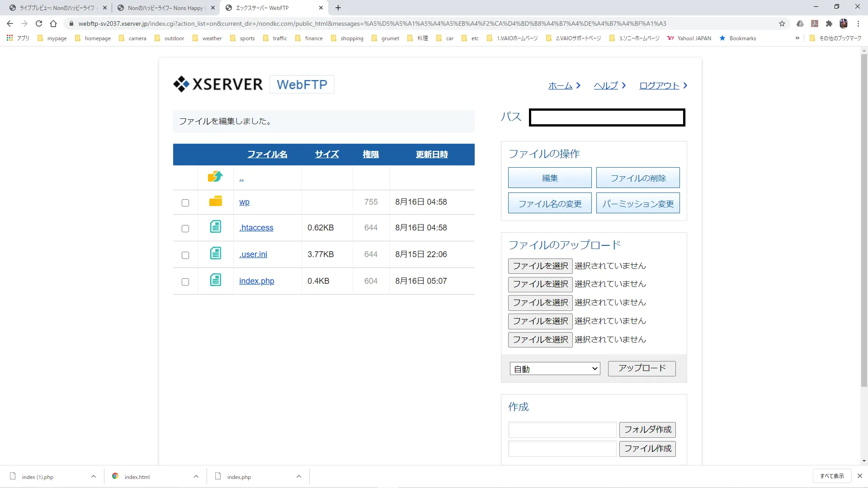Click the folder name input field
This screenshot has width=868, height=488.
562,429
